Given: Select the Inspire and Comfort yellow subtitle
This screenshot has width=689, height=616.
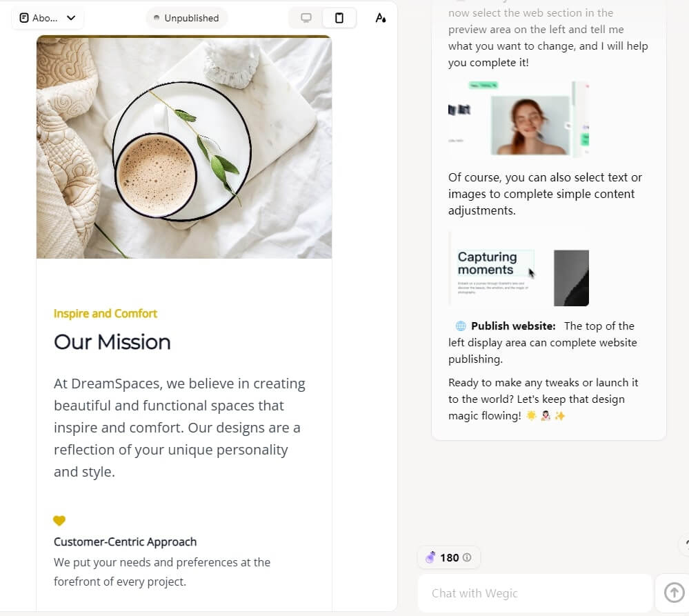Looking at the screenshot, I should click(106, 313).
